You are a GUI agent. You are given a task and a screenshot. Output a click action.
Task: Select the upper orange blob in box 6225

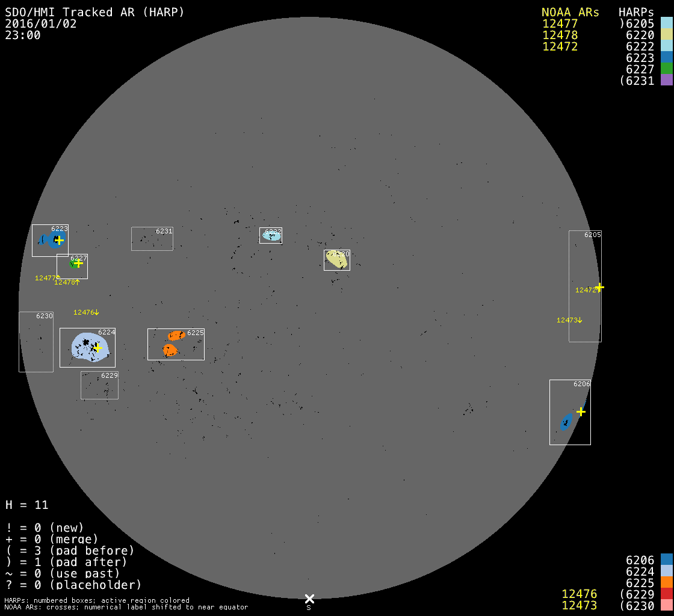coord(176,335)
